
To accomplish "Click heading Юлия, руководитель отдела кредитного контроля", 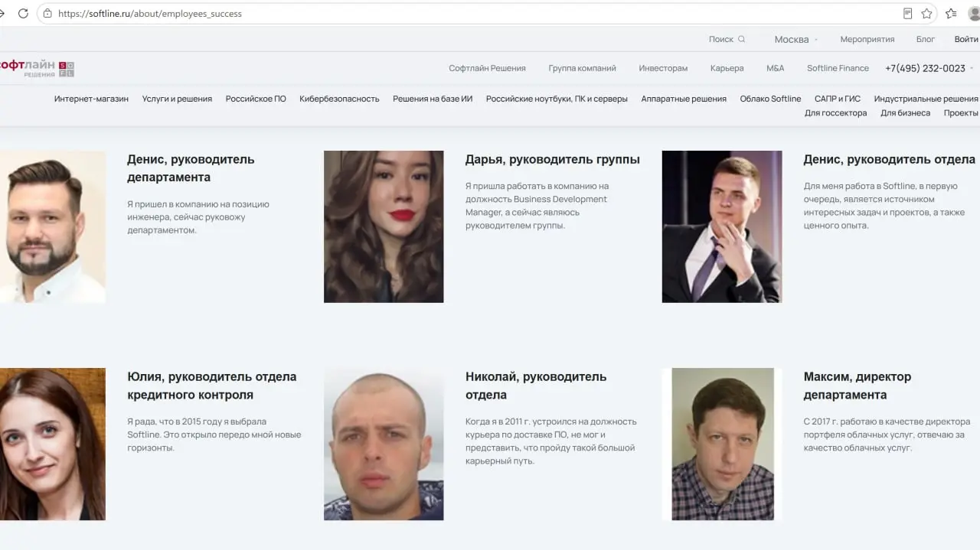I will pos(211,386).
